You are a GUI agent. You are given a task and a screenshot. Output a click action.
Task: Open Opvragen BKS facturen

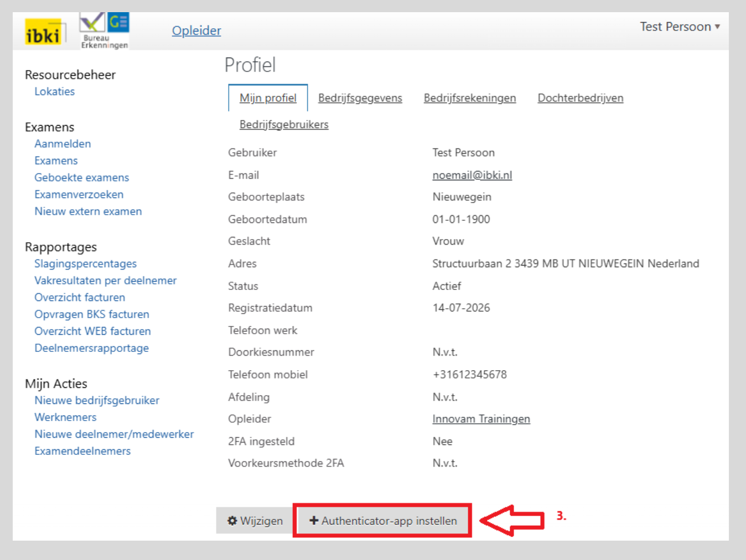tap(92, 314)
